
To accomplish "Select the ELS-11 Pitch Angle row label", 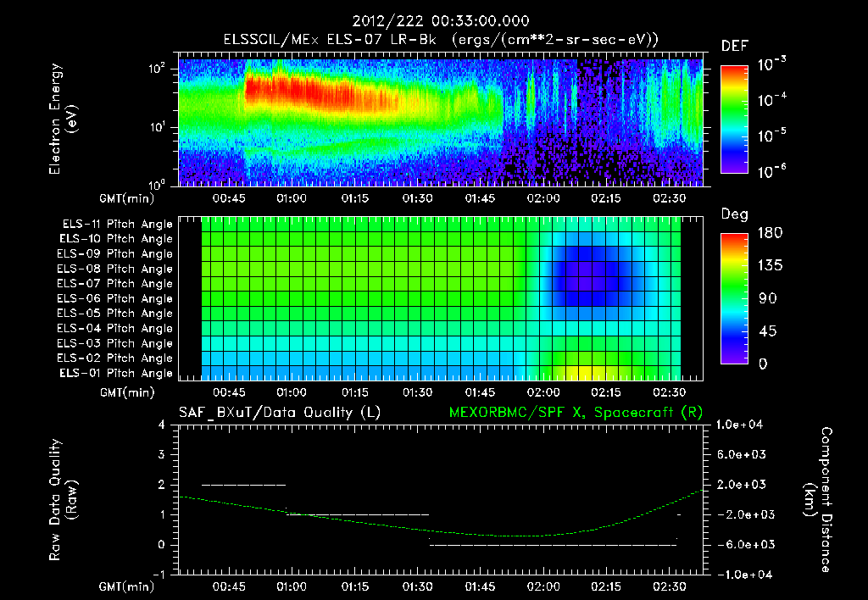I will 117,225.
